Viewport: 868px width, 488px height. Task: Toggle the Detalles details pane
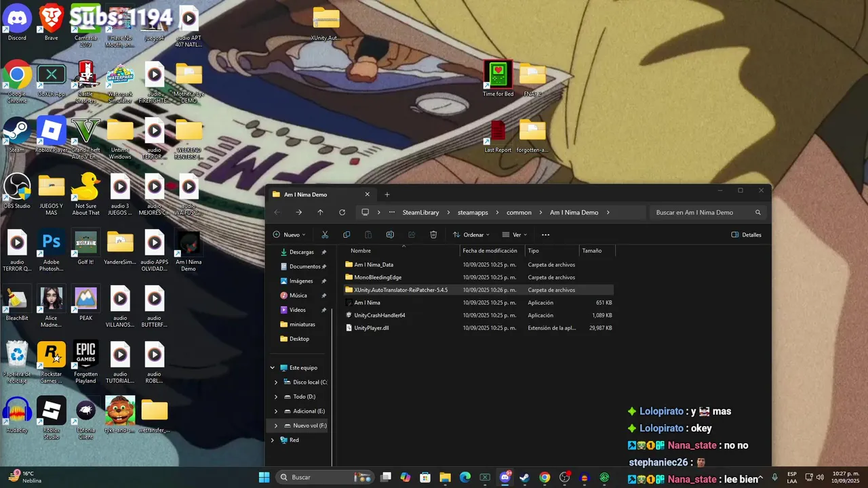(x=746, y=235)
